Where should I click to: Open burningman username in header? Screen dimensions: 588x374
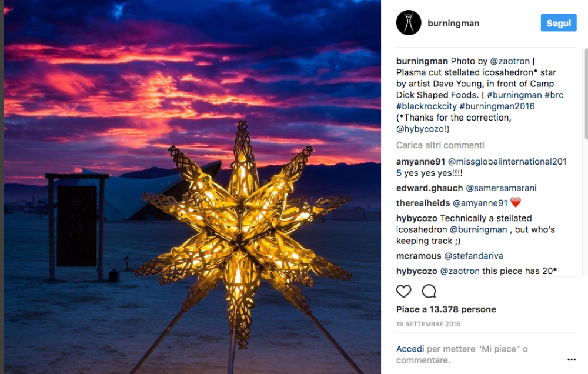click(453, 24)
